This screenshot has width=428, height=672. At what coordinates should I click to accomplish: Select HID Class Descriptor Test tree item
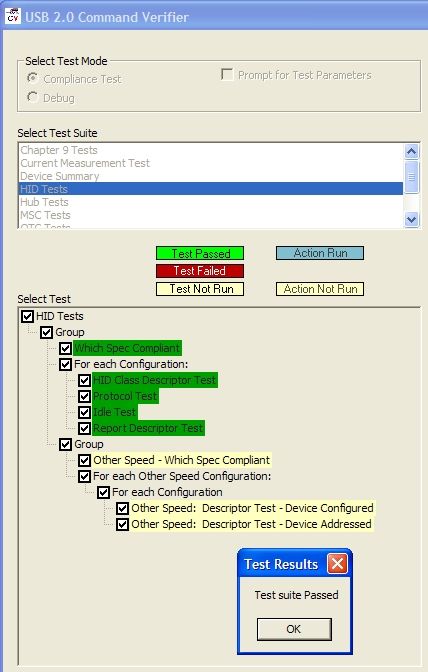click(x=155, y=380)
